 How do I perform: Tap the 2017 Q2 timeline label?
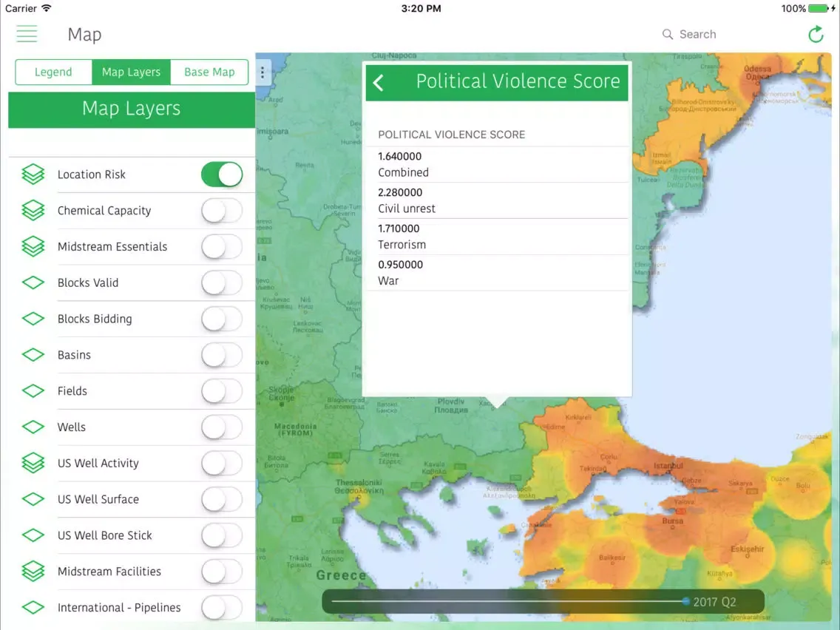[714, 602]
